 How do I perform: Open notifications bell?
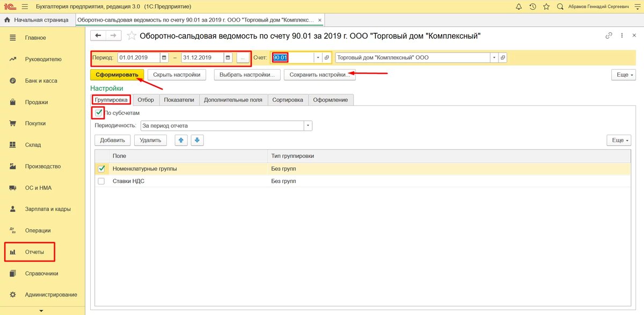pyautogui.click(x=518, y=6)
